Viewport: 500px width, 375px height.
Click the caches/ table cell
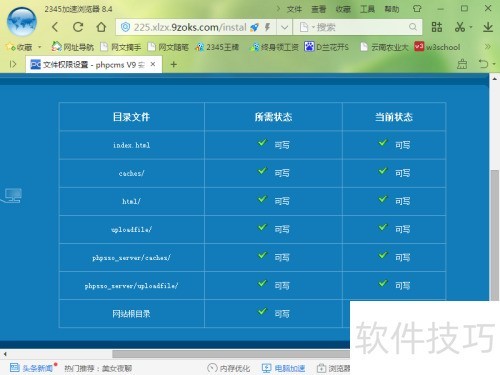click(131, 173)
